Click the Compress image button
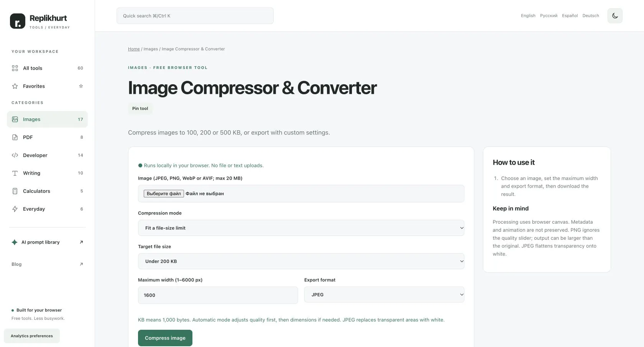 pyautogui.click(x=165, y=338)
